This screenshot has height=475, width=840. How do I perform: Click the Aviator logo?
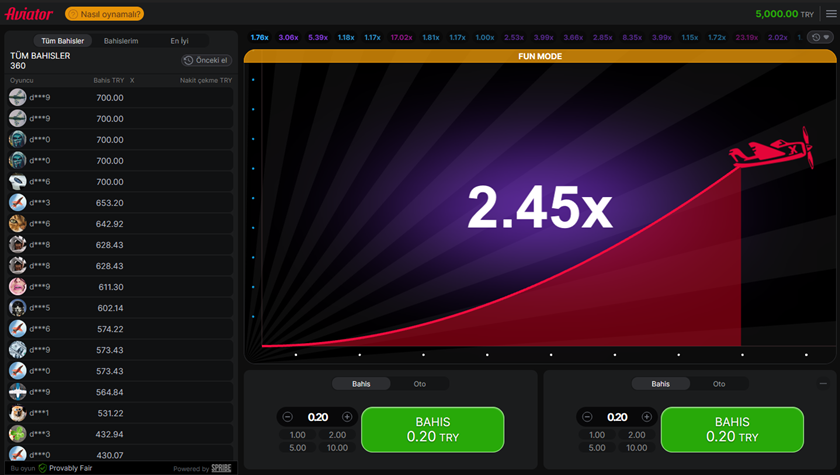[x=29, y=14]
